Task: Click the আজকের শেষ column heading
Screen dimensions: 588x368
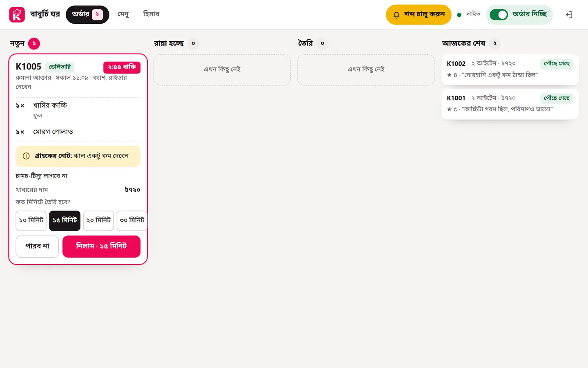Action: [x=463, y=43]
